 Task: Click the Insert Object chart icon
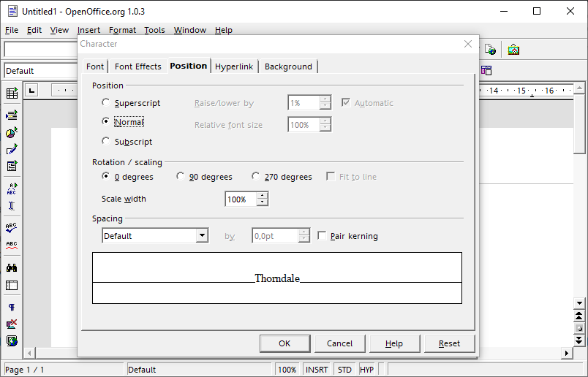click(12, 132)
